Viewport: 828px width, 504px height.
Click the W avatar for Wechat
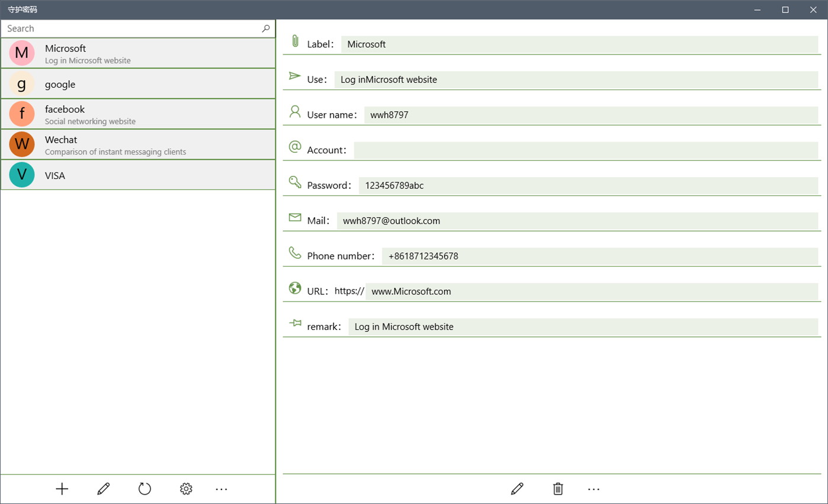coord(22,144)
